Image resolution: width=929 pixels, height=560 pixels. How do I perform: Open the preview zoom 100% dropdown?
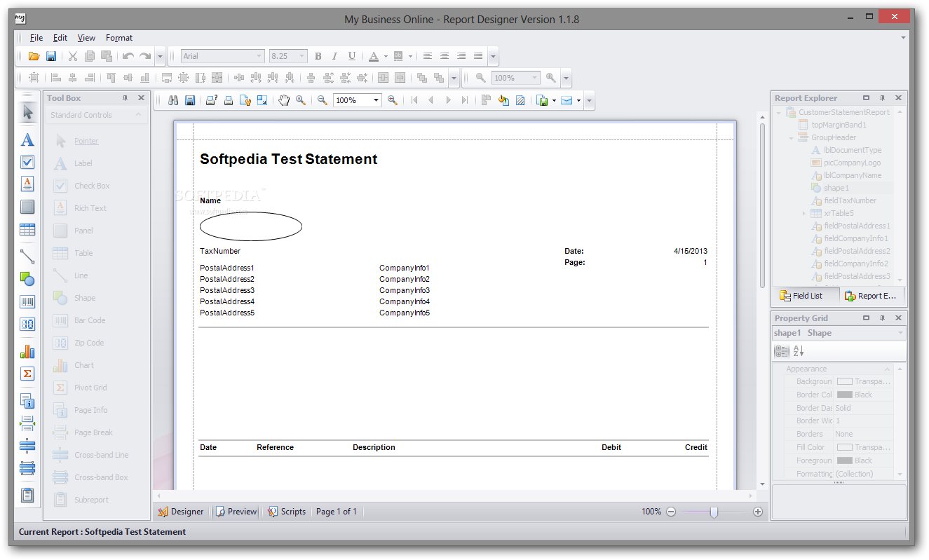pyautogui.click(x=376, y=100)
